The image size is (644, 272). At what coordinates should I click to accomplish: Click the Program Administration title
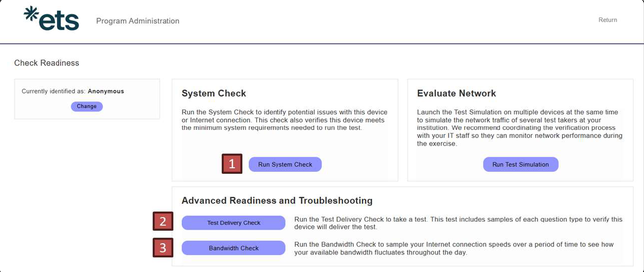(x=138, y=21)
